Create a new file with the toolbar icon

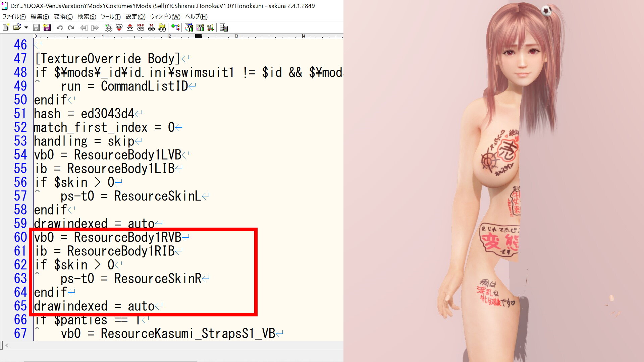[6, 27]
